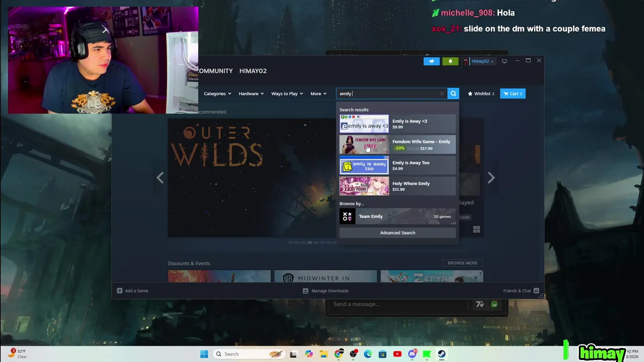644x362 pixels.
Task: Show next featured game arrow
Action: pyautogui.click(x=491, y=177)
